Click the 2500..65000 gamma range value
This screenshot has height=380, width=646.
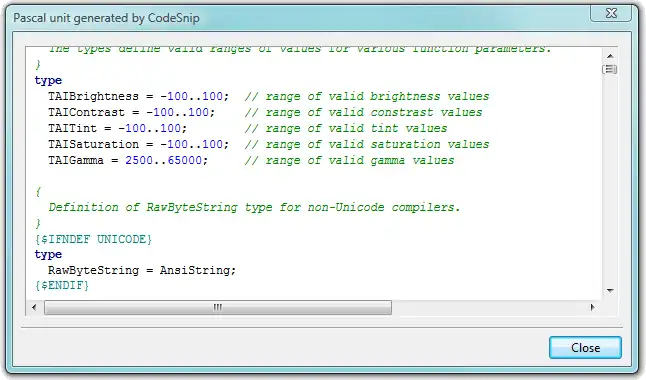click(164, 160)
